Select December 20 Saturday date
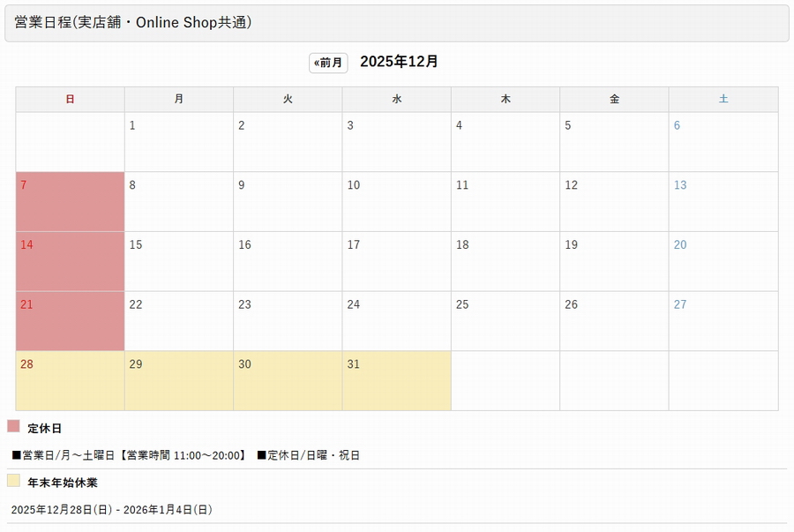 tap(679, 244)
